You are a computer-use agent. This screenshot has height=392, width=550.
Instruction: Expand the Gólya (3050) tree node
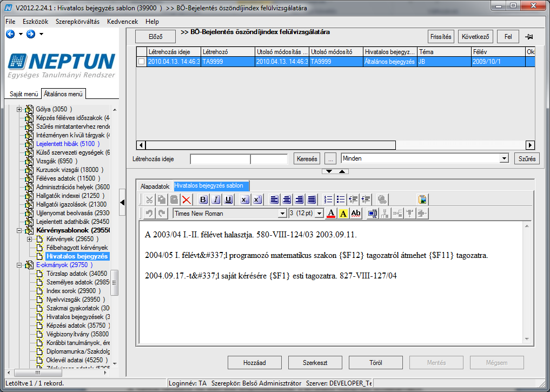click(x=19, y=109)
